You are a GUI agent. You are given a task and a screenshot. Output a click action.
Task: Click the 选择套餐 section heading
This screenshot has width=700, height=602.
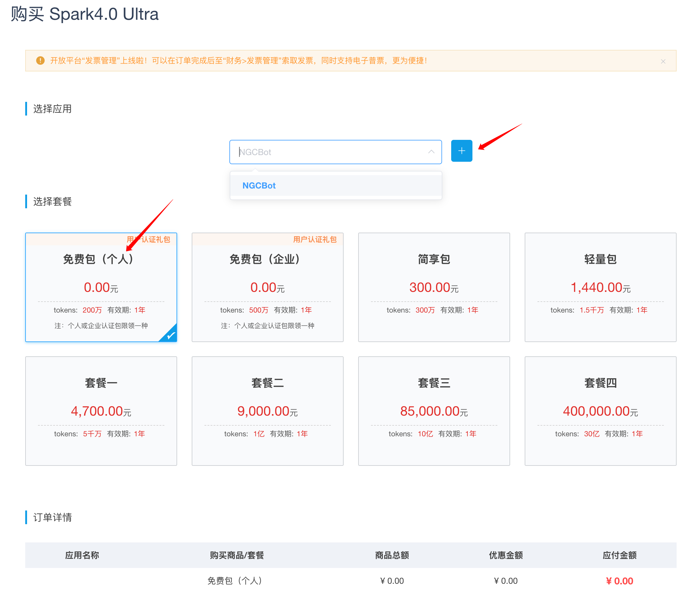coord(52,202)
